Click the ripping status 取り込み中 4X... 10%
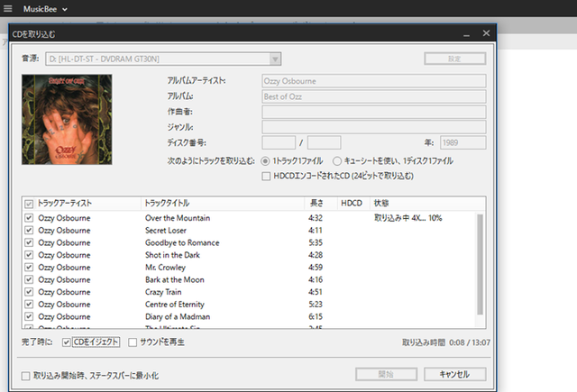 point(408,218)
